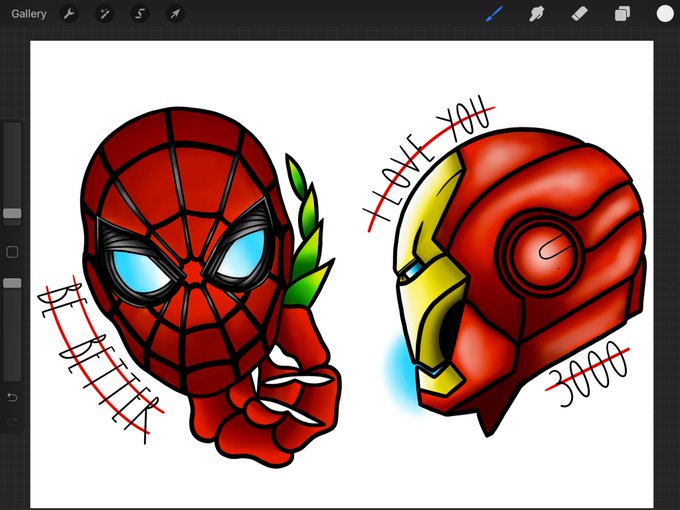Open the white color picker swatch

coord(665,13)
